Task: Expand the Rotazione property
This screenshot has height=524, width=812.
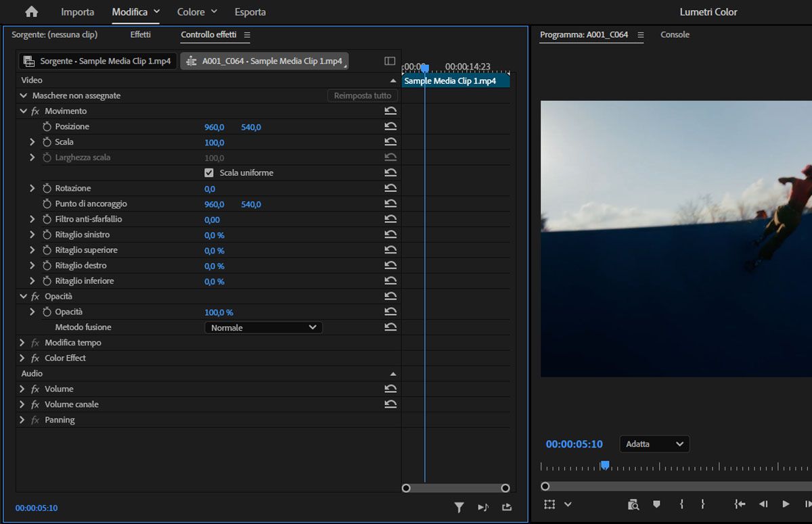Action: click(x=32, y=189)
